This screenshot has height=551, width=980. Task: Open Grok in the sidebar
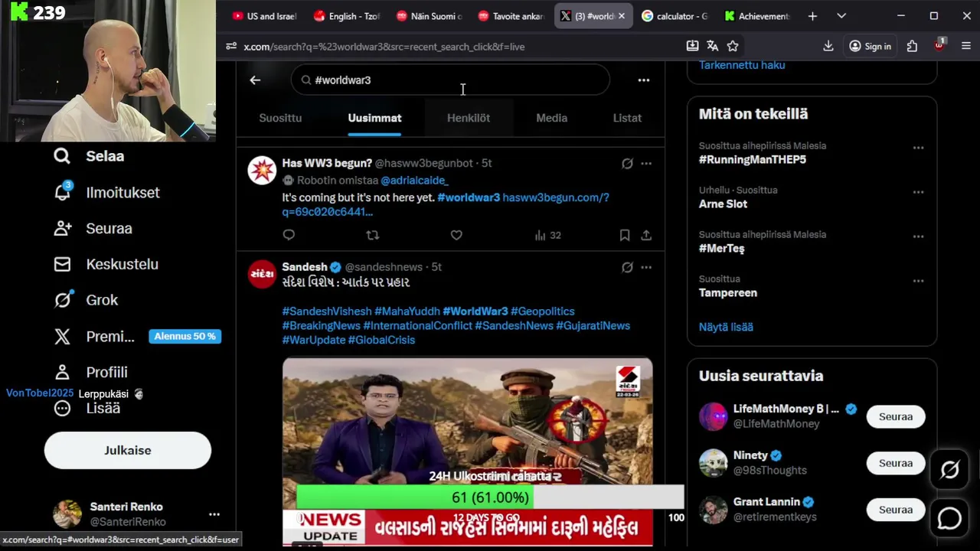click(86, 300)
